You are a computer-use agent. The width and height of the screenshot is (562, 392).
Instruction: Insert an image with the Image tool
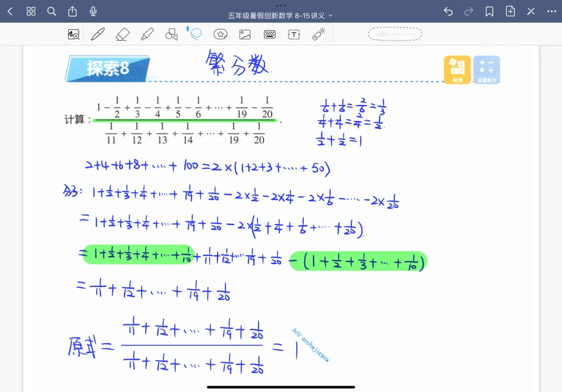(245, 34)
